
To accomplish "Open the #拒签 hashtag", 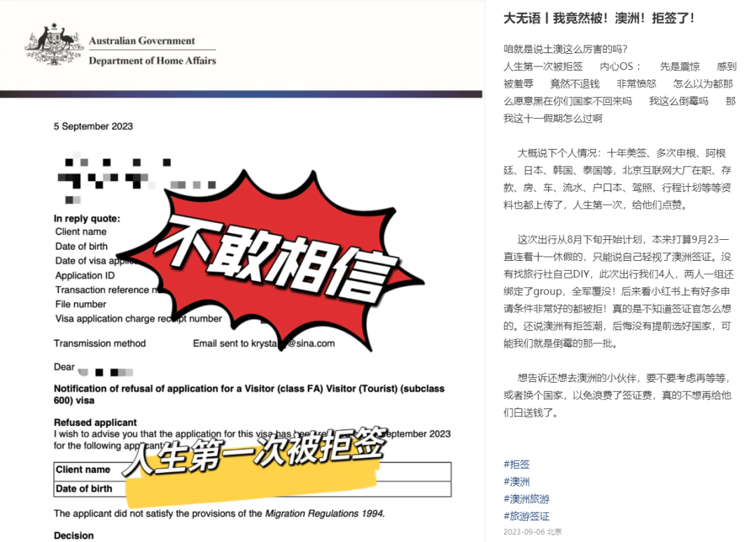I will (x=517, y=464).
